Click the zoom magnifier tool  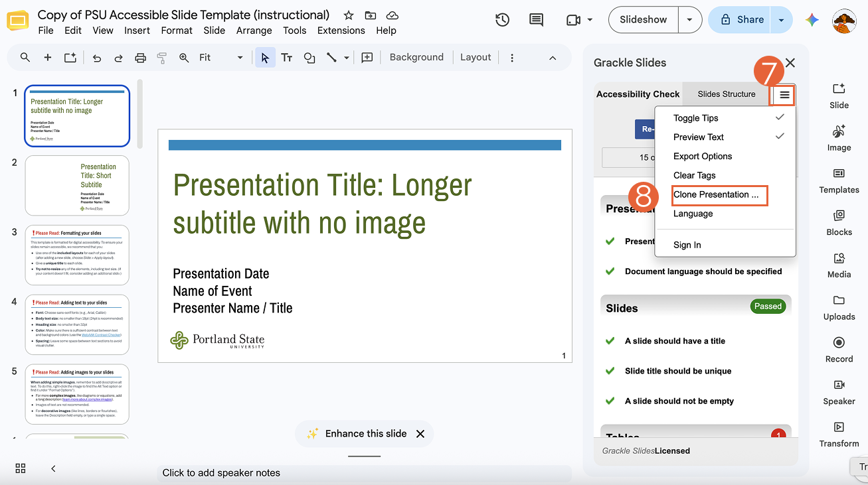coord(184,58)
